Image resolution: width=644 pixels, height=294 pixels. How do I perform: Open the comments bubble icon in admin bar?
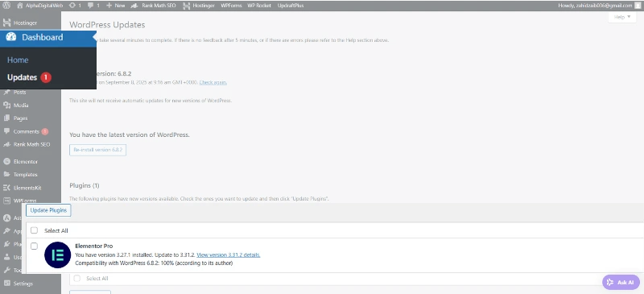[91, 6]
